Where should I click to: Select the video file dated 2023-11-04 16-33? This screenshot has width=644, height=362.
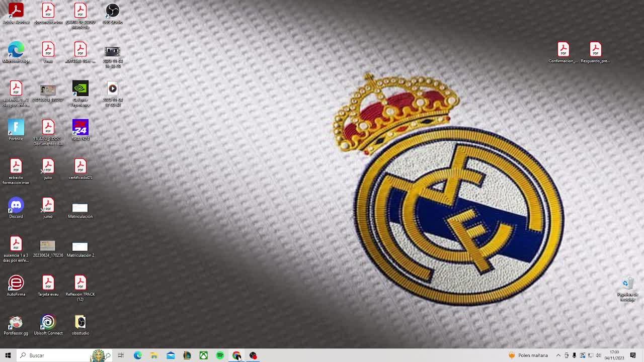tap(113, 57)
